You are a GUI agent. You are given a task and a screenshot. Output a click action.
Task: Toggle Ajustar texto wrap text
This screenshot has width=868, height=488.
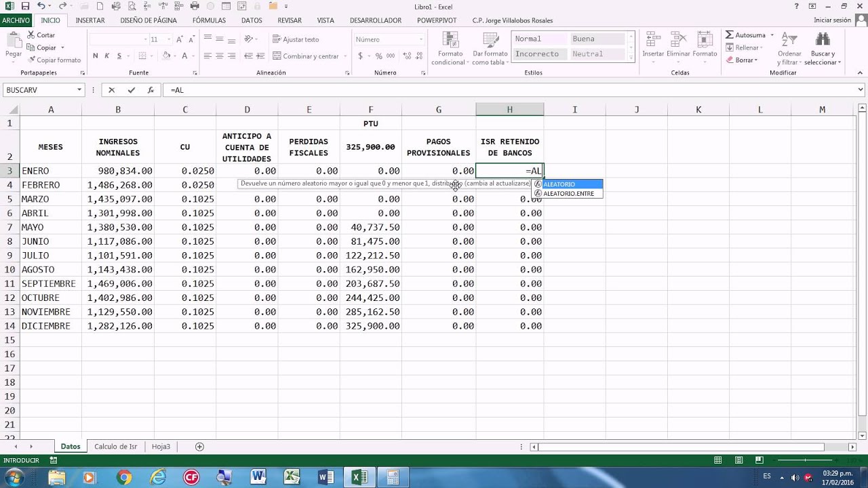(296, 39)
